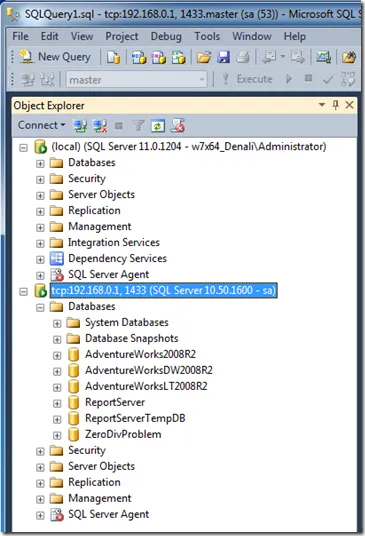Click the Debug play arrow icon
Screen dimensions: 365x536
pyautogui.click(x=289, y=79)
